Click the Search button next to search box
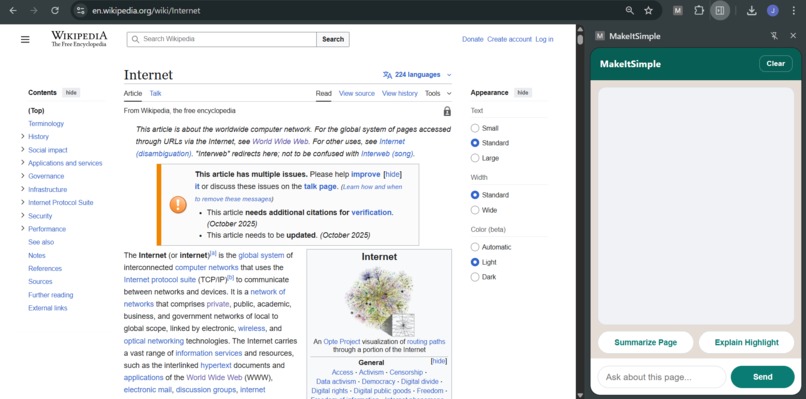This screenshot has height=399, width=806. (333, 39)
